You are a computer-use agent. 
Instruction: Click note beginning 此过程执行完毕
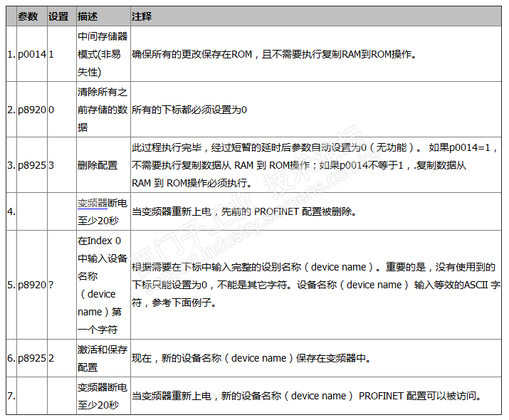click(315, 165)
